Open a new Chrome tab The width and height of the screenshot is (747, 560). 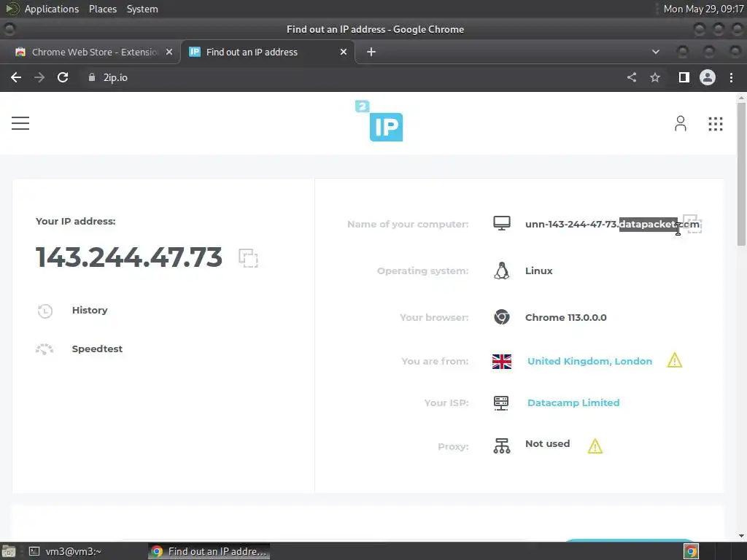(371, 52)
